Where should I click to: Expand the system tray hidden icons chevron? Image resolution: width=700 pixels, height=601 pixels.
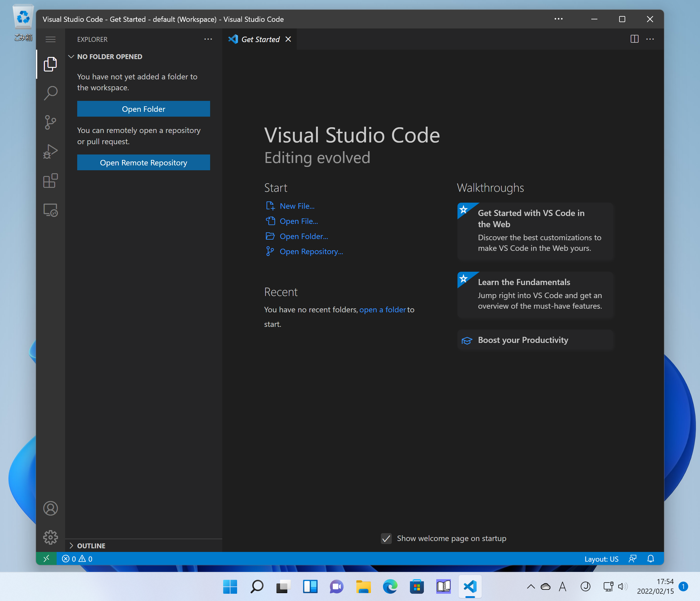pos(531,586)
